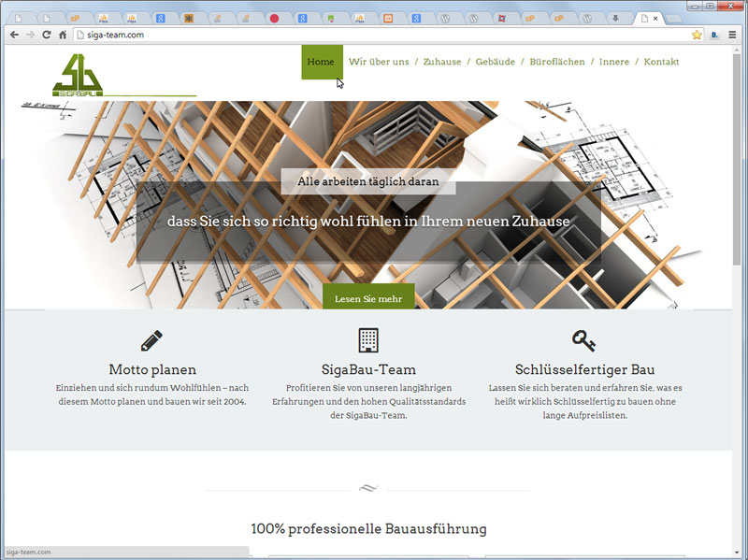Switch to the tab with download arrow favicon
The height and width of the screenshot is (560, 748).
point(615,19)
